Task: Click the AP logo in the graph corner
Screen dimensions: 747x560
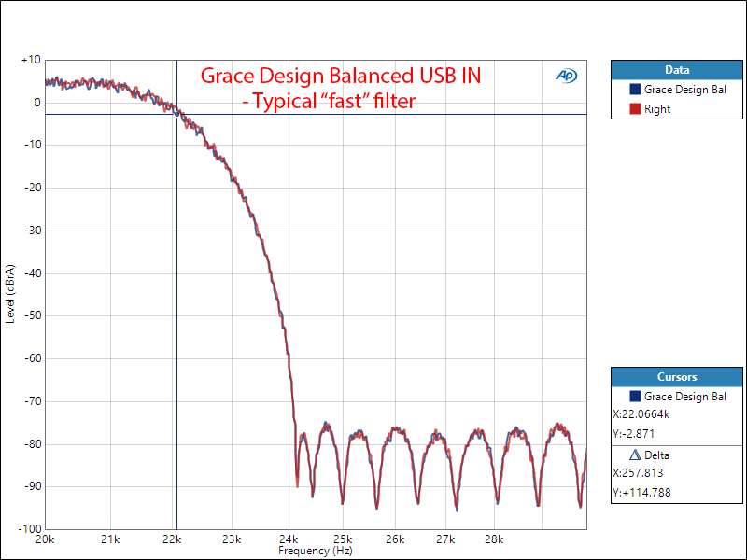Action: tap(567, 76)
